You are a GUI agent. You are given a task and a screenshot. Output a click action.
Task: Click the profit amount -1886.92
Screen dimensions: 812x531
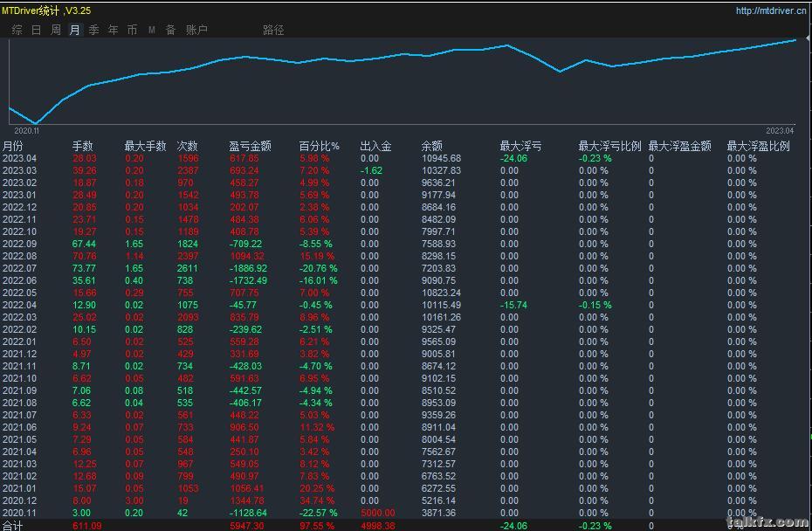pos(249,268)
